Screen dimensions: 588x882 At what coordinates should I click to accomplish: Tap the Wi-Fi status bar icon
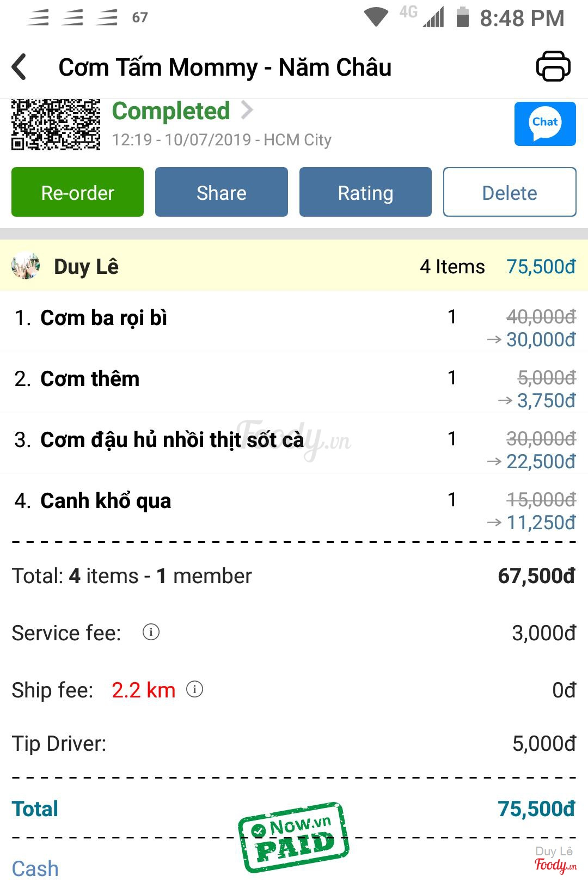click(376, 17)
